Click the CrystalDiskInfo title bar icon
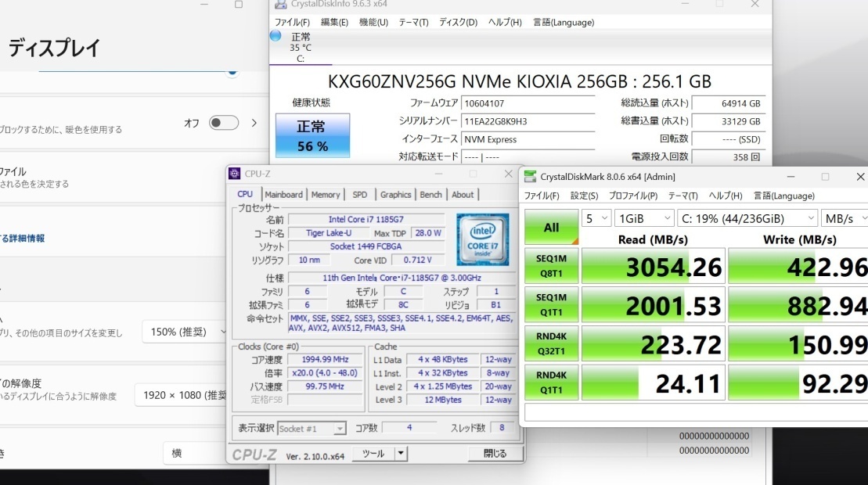The height and width of the screenshot is (485, 868). tap(281, 4)
